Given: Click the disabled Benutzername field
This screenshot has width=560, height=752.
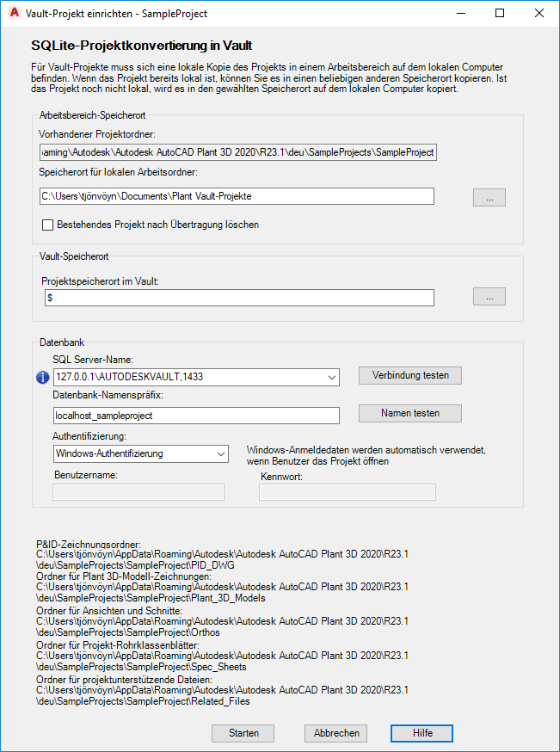Looking at the screenshot, I should tap(138, 492).
